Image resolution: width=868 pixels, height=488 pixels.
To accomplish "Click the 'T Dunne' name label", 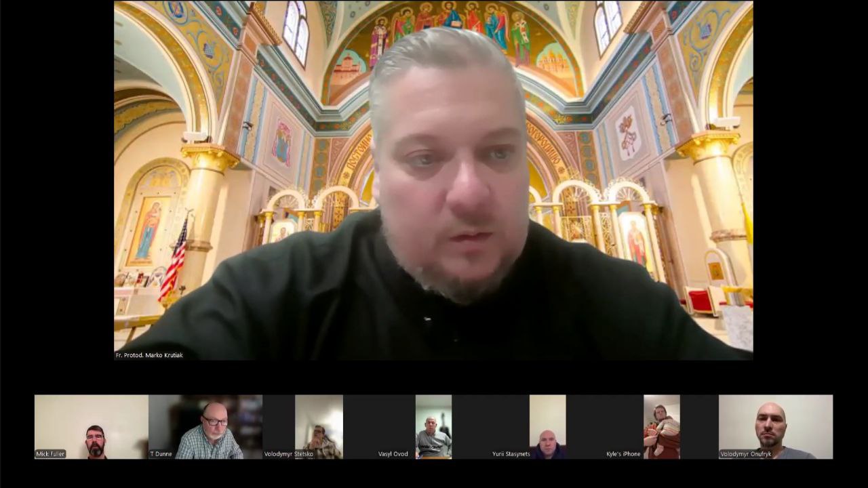I will pyautogui.click(x=161, y=454).
